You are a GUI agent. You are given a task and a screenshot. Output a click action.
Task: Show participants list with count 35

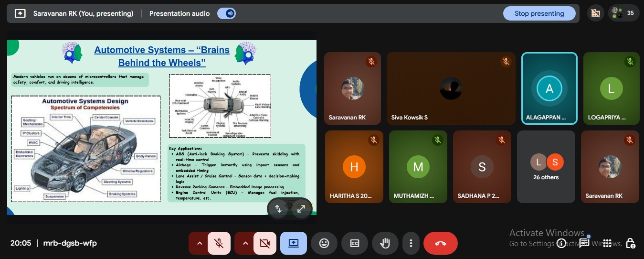623,13
